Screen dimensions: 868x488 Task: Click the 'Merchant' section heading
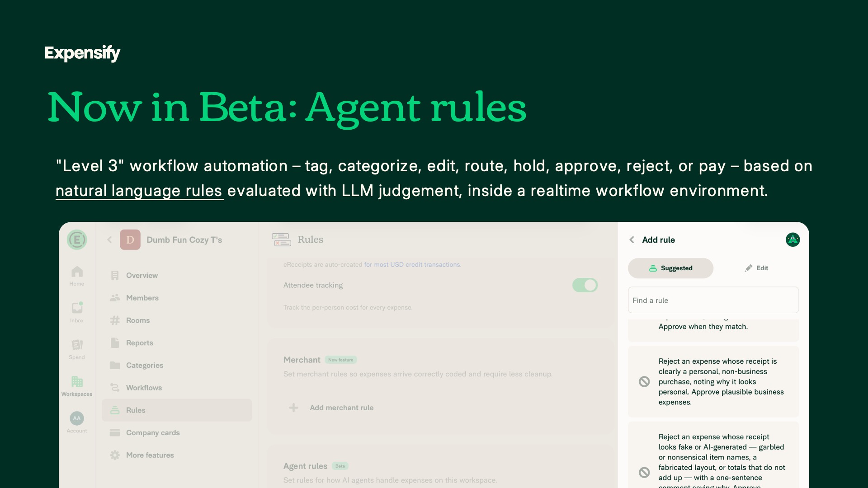(302, 360)
